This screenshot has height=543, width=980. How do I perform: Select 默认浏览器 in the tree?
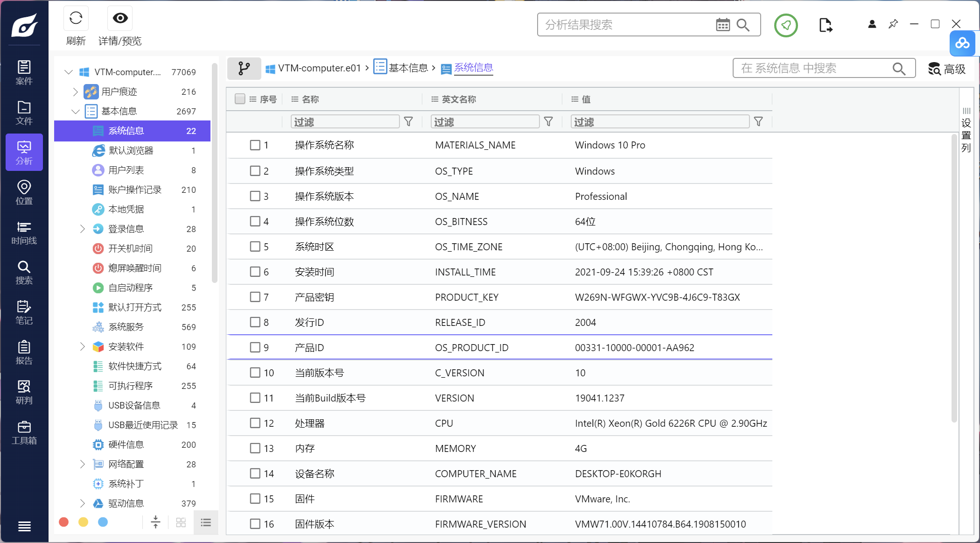(133, 150)
